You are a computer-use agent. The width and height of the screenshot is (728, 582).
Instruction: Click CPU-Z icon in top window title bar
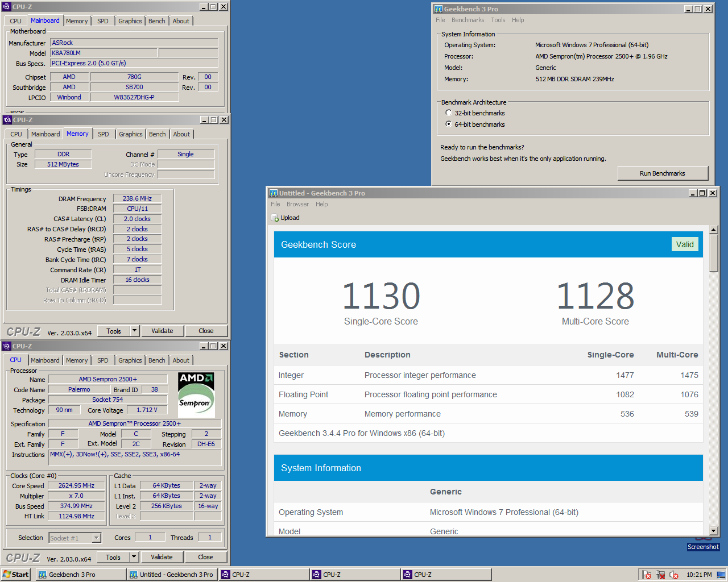7,7
